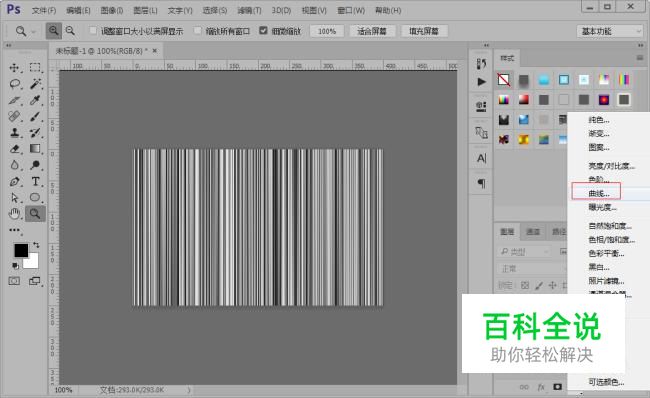The height and width of the screenshot is (398, 650).
Task: Swap foreground and background colors
Action: tap(36, 245)
